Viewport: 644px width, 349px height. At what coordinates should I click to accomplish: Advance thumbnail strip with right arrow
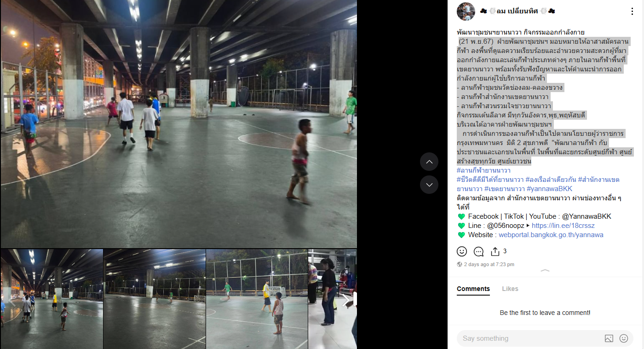346,300
